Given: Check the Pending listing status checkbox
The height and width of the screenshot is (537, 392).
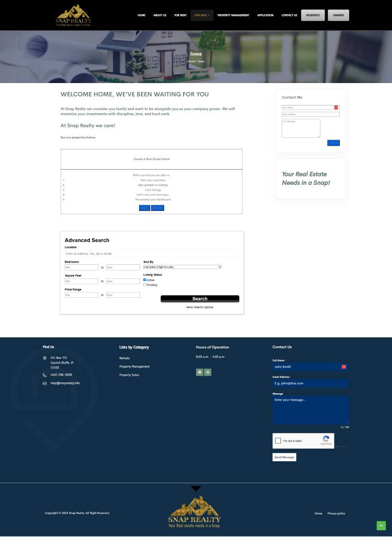Looking at the screenshot, I should coord(145,285).
